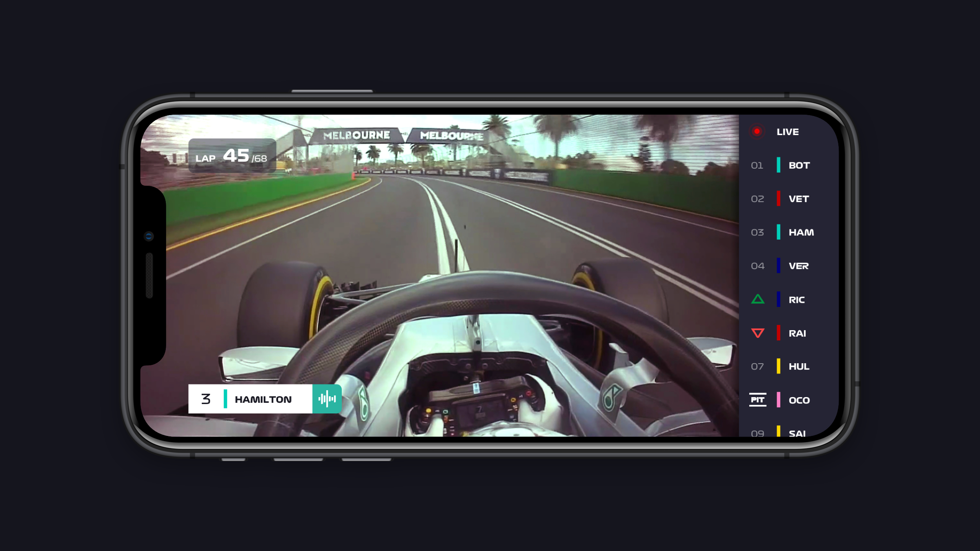This screenshot has width=980, height=551.
Task: Click the green up-arrow beside RIC
Action: 757,300
